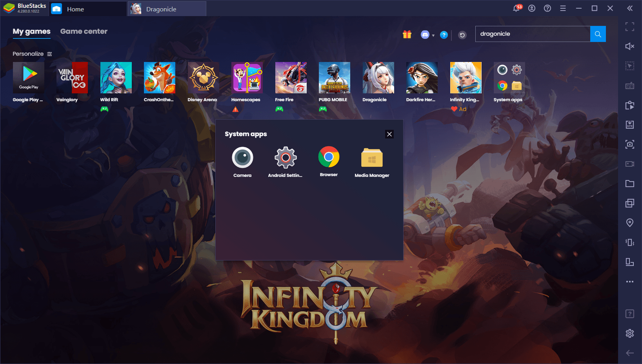The height and width of the screenshot is (364, 642).
Task: Click the blue search button
Action: [598, 34]
